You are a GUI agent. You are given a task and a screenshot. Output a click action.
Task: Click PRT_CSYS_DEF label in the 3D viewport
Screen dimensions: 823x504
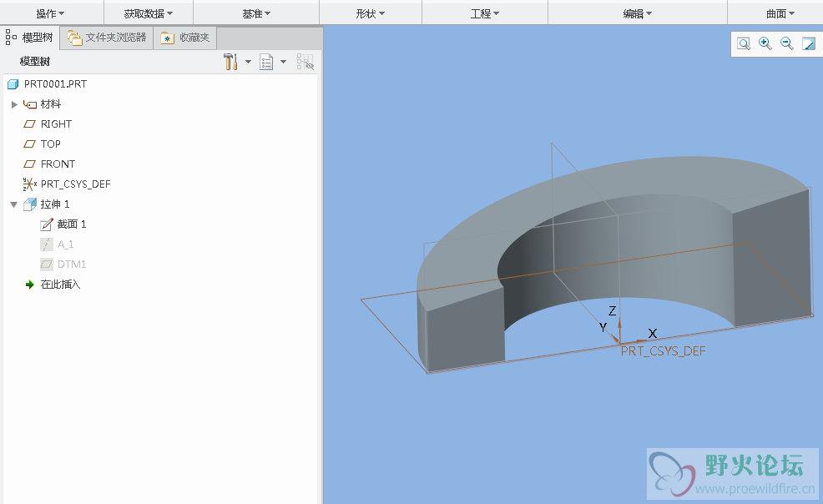click(x=664, y=351)
